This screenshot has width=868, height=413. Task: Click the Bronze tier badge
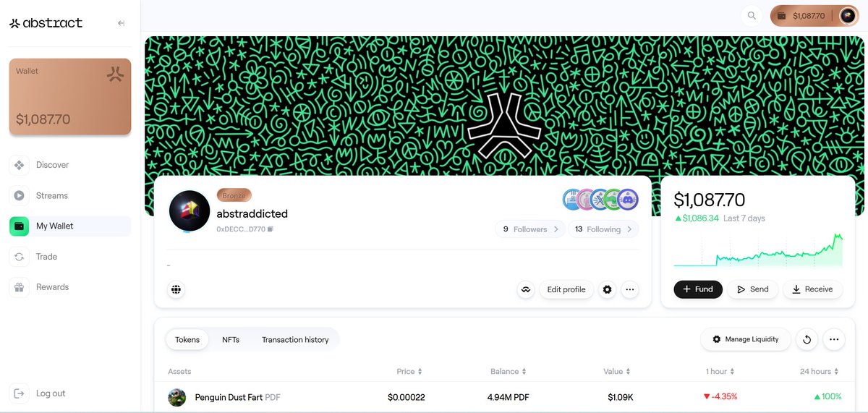click(234, 195)
